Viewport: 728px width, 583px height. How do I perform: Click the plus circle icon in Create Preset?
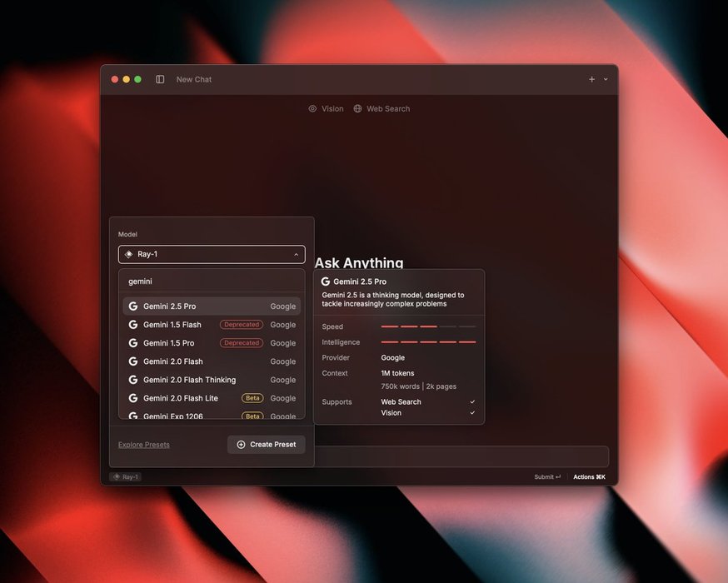point(241,445)
